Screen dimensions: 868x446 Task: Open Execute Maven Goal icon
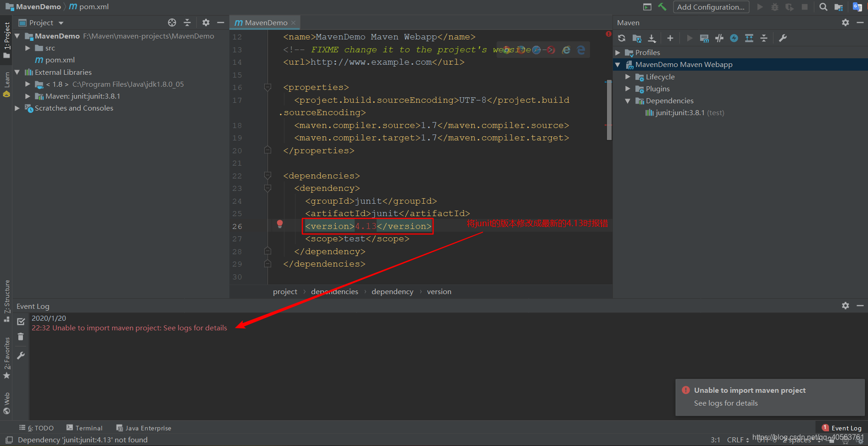click(704, 38)
